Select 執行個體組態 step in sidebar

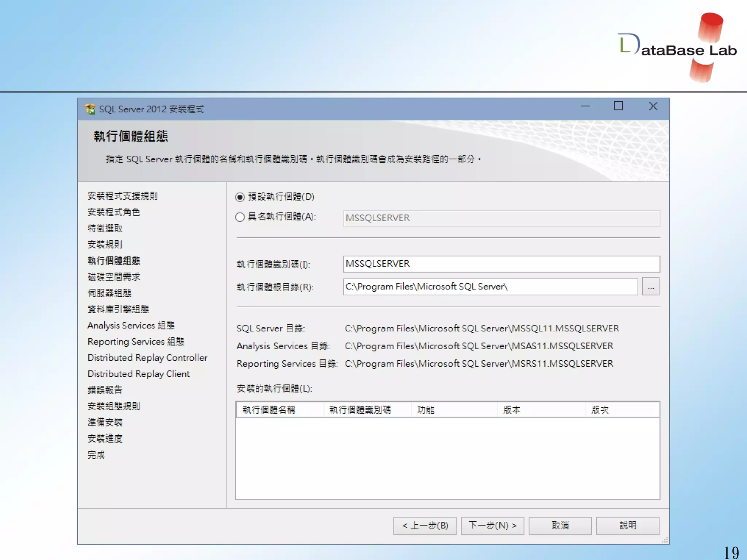click(x=114, y=261)
